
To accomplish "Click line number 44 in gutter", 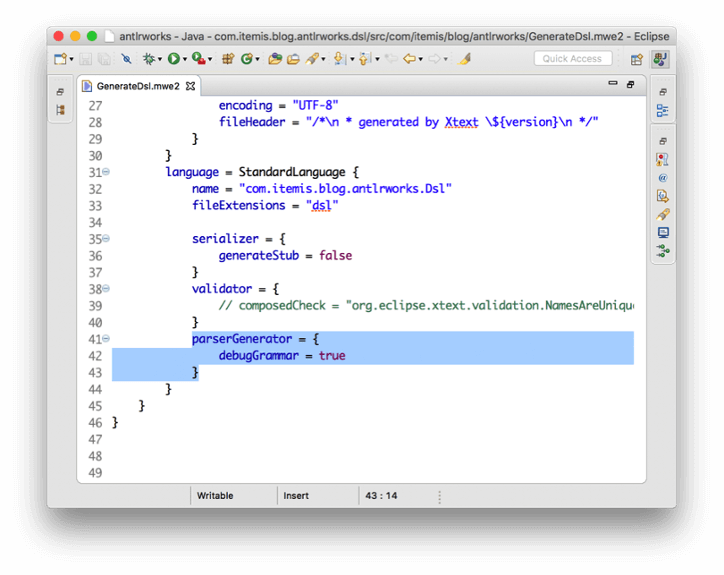I will tap(95, 389).
